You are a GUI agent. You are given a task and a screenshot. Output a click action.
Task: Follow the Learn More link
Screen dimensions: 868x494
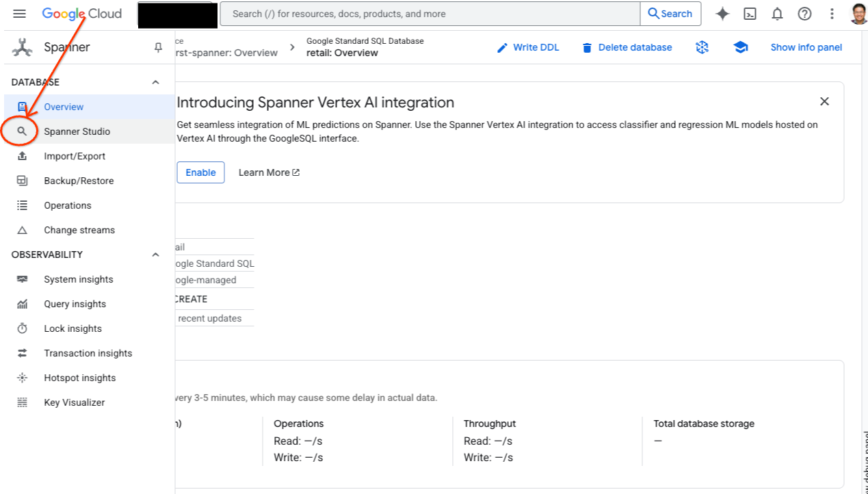click(x=269, y=172)
